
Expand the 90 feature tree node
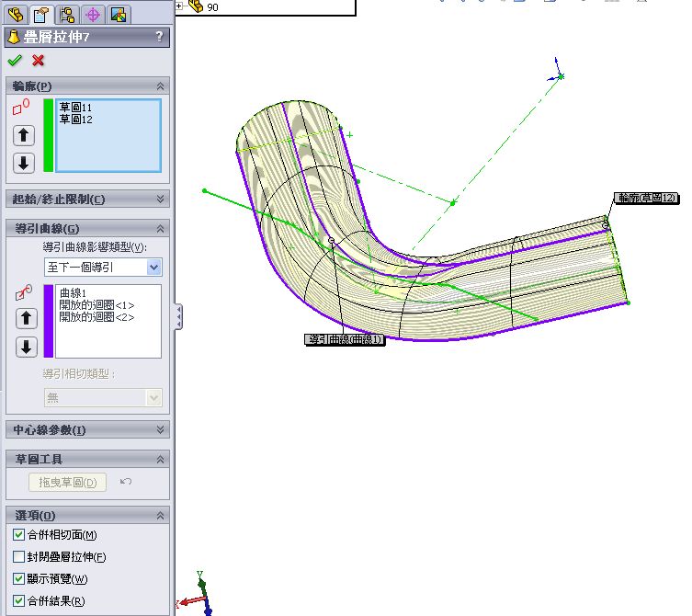click(178, 6)
